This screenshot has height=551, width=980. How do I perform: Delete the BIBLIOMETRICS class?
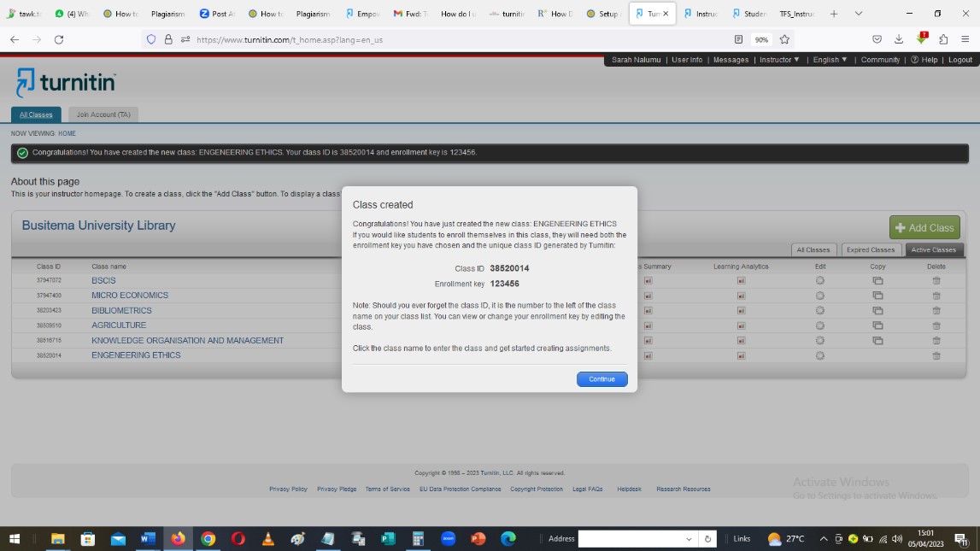tap(936, 310)
